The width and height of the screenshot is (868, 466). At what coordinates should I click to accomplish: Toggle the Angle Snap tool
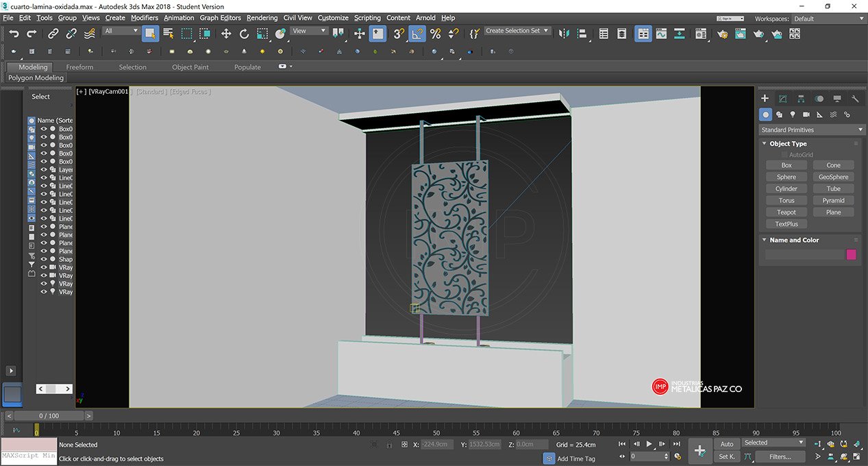point(417,34)
